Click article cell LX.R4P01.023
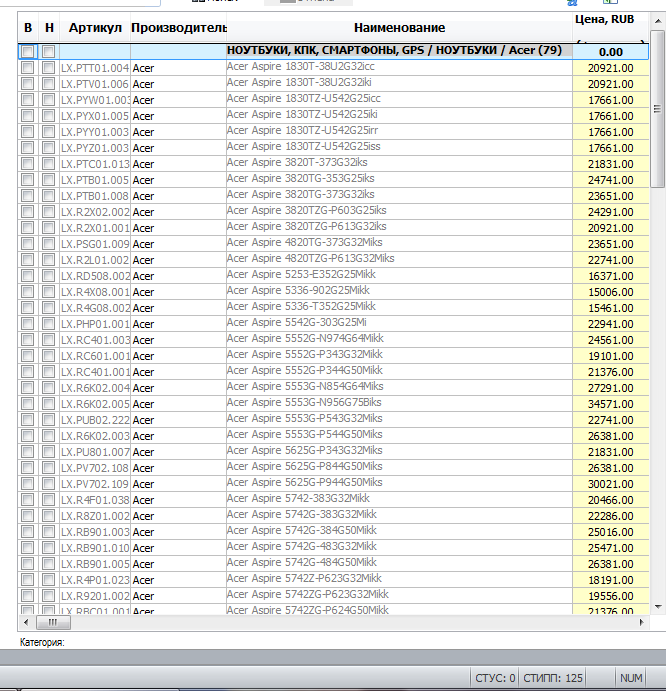Image resolution: width=666 pixels, height=691 pixels. point(95,580)
